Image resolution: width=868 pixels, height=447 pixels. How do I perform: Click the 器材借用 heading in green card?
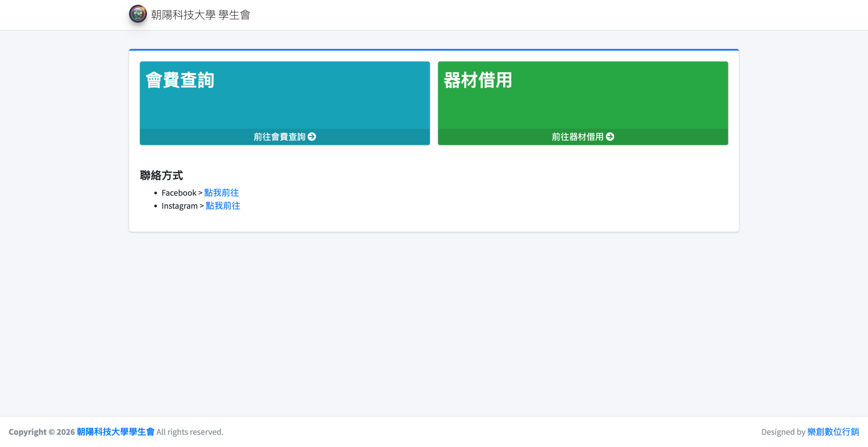tap(478, 80)
